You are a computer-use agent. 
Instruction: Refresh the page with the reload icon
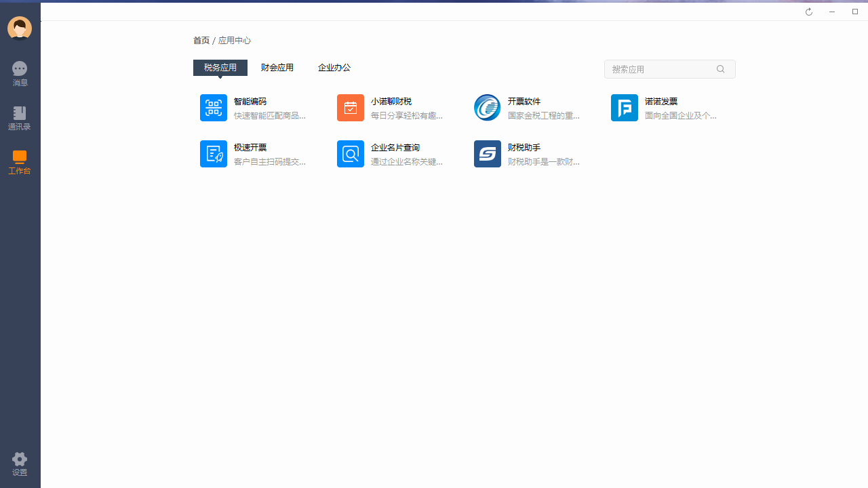coord(808,11)
